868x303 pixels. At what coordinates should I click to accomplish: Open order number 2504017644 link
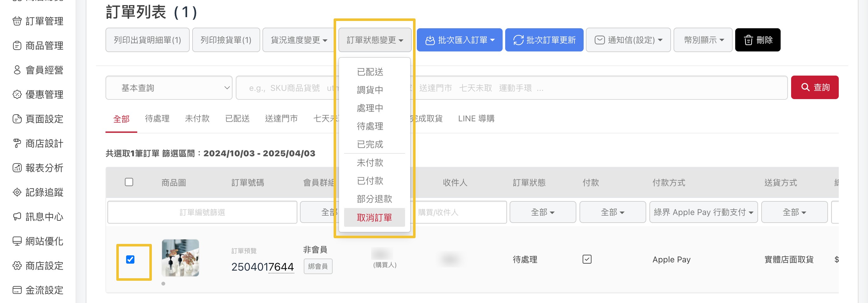click(x=262, y=267)
